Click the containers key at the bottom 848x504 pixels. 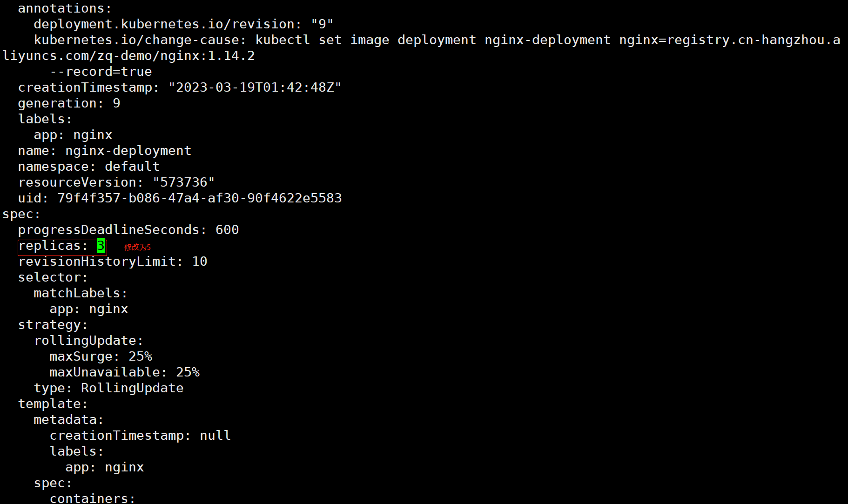[93, 498]
